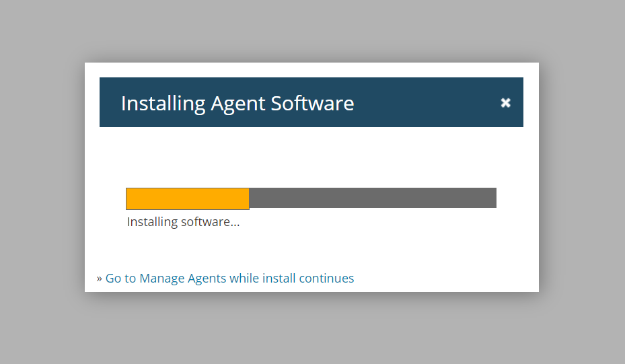625x364 pixels.
Task: Click the gray unfilled progress section
Action: pyautogui.click(x=373, y=198)
